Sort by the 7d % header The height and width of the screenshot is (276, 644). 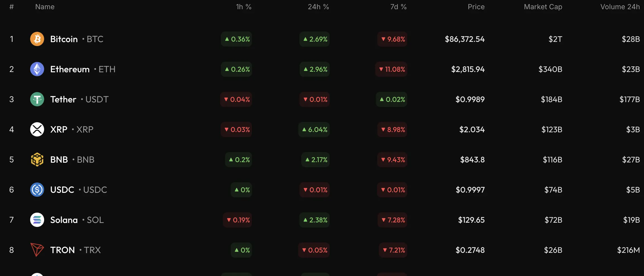(398, 7)
